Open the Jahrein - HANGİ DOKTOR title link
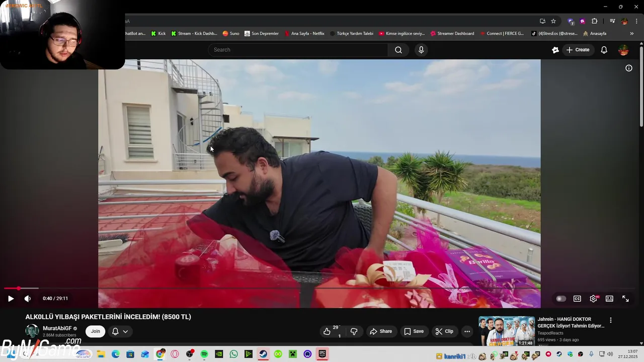The height and width of the screenshot is (362, 644). pos(571,322)
